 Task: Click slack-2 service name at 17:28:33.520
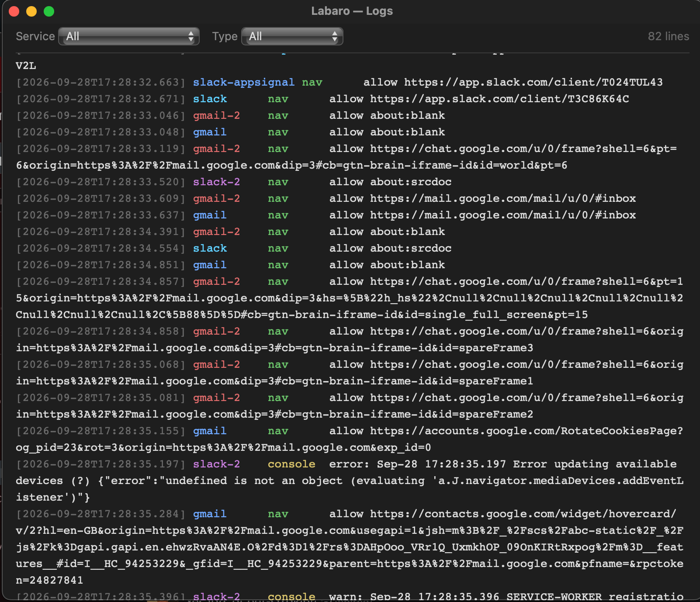pyautogui.click(x=217, y=182)
